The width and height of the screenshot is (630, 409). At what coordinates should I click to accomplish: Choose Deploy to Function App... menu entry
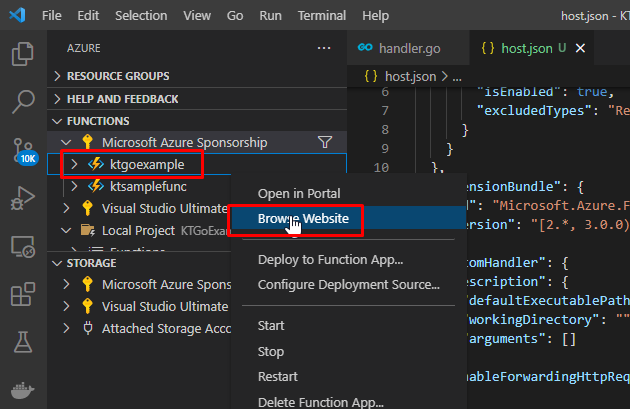click(348, 260)
